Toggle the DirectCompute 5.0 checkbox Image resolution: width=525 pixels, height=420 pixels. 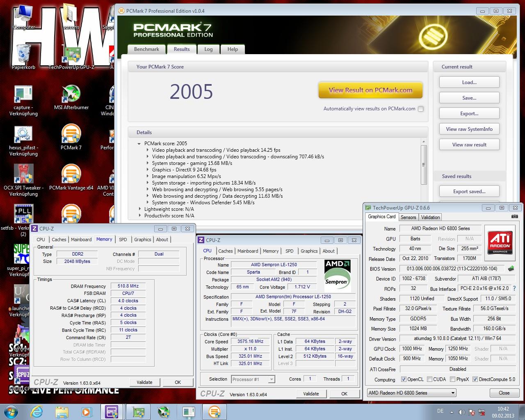pyautogui.click(x=475, y=379)
